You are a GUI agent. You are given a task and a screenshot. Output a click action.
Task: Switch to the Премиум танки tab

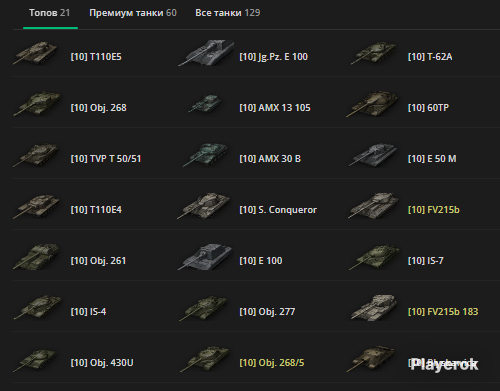133,13
